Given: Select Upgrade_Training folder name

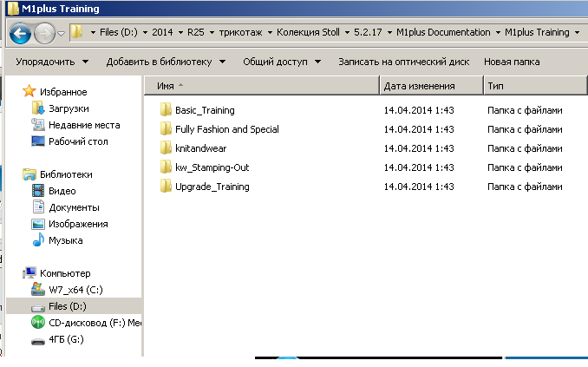Looking at the screenshot, I should pos(212,187).
